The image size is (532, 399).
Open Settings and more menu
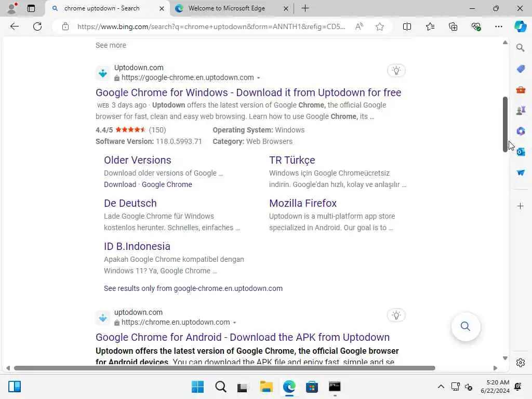point(498,26)
